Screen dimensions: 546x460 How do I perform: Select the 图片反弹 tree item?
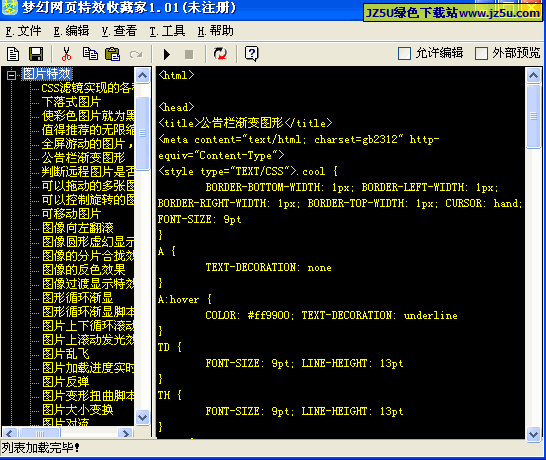pos(65,382)
